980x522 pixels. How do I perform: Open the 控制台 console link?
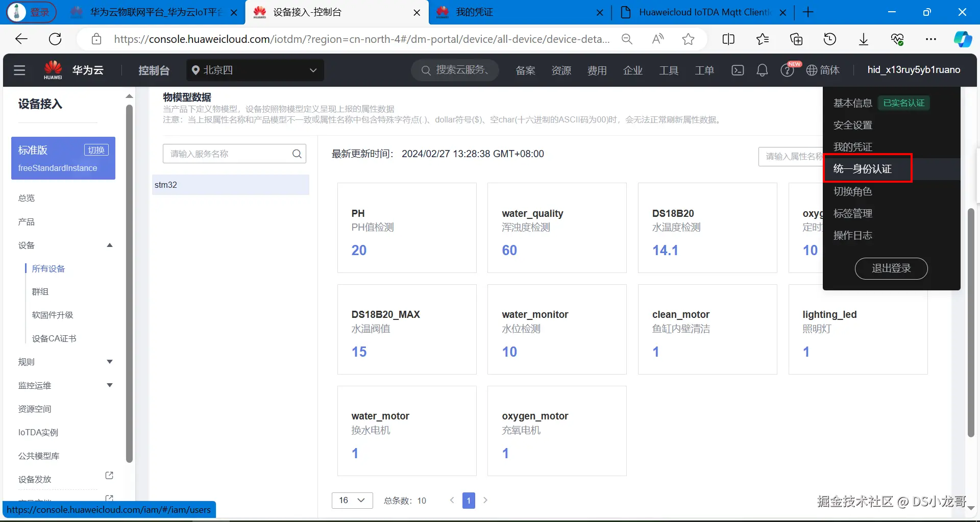[154, 70]
